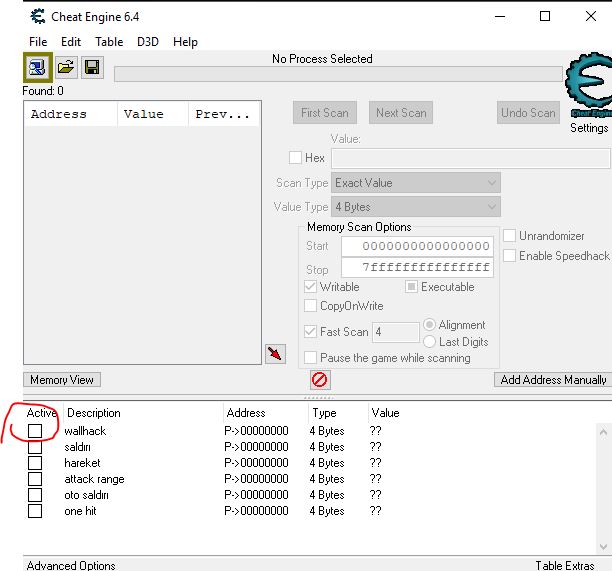Open Memory View
Screen dimensions: 612x571
point(62,380)
